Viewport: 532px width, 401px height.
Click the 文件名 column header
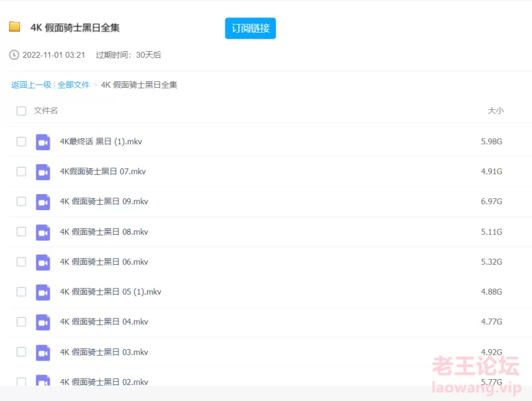pyautogui.click(x=46, y=110)
